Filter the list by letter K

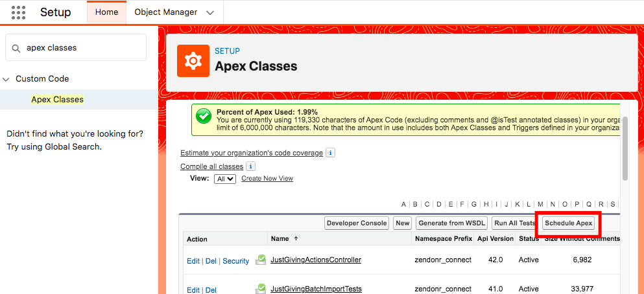pyautogui.click(x=518, y=204)
